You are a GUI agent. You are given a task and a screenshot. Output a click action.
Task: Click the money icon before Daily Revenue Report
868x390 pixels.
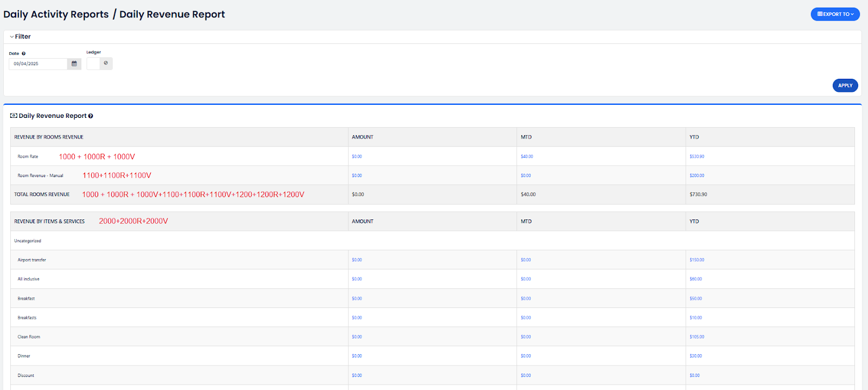14,116
